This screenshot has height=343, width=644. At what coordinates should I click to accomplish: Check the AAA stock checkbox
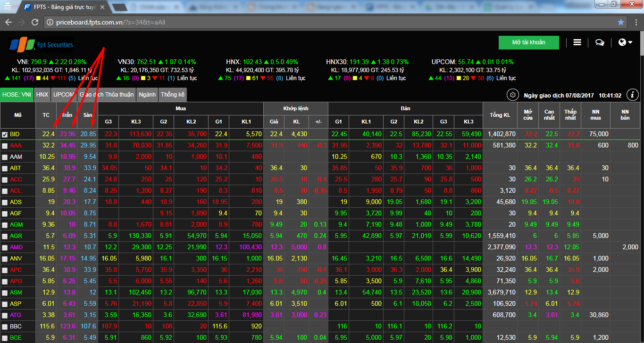pyautogui.click(x=5, y=146)
